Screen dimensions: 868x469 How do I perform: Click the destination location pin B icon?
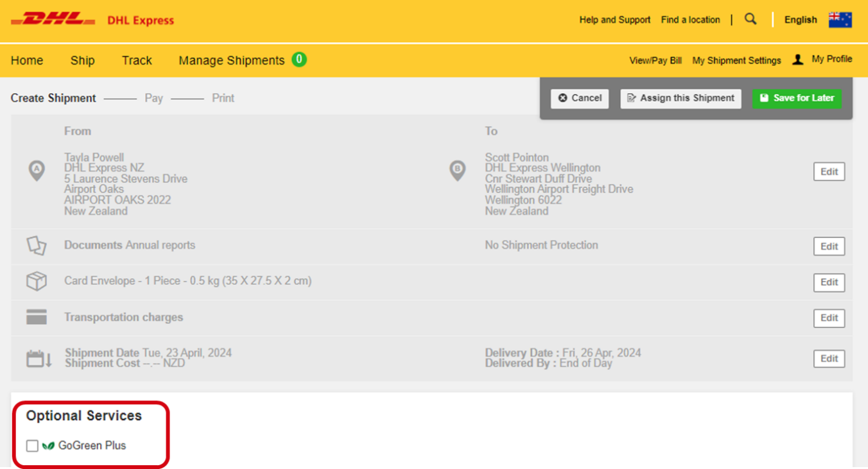[x=457, y=171]
